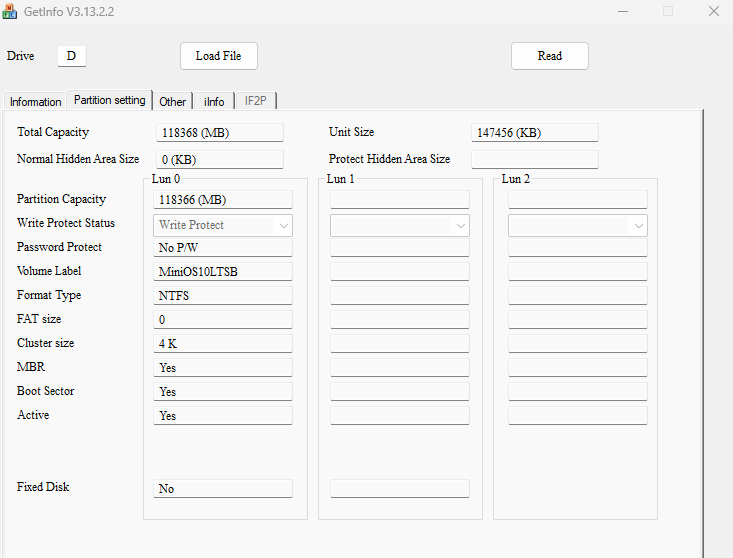Click the GetInfo app icon in title bar
The width and height of the screenshot is (733, 558).
point(9,11)
